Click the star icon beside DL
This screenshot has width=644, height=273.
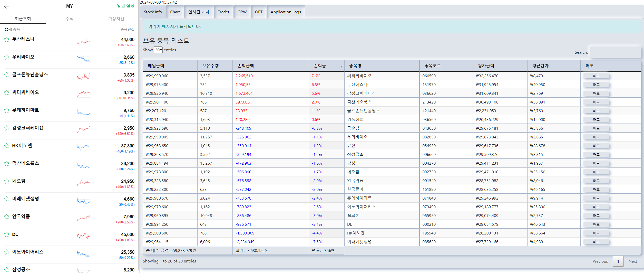pyautogui.click(x=7, y=234)
